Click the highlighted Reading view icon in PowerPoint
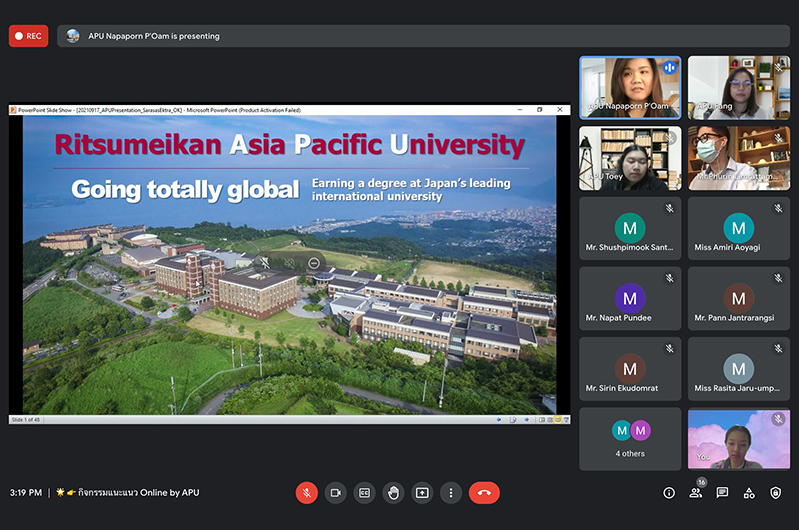The image size is (799, 530). click(x=558, y=420)
